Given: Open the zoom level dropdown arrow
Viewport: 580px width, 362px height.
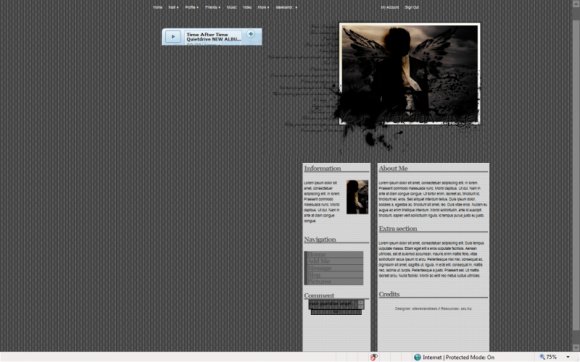Looking at the screenshot, I should coord(568,357).
